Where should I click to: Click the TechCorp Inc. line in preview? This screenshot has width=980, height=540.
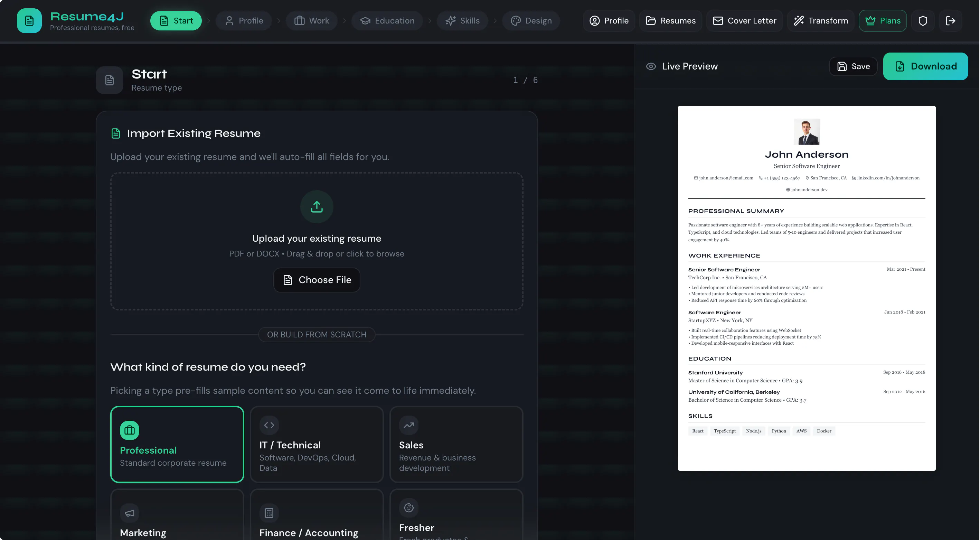[x=727, y=278]
